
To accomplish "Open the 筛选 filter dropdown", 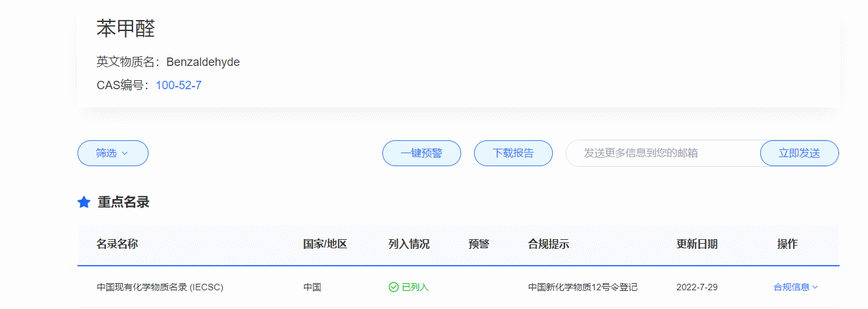I will click(x=113, y=153).
